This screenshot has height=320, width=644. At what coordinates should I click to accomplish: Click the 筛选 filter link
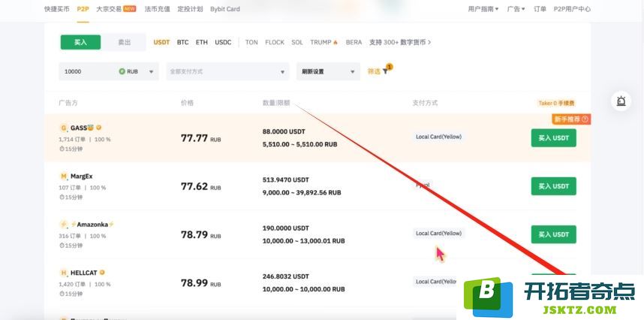[x=374, y=71]
